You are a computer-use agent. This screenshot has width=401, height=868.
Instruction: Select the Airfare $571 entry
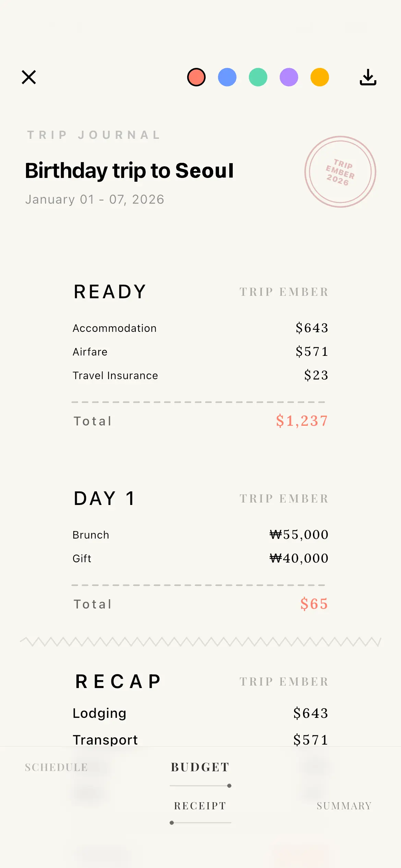200,352
